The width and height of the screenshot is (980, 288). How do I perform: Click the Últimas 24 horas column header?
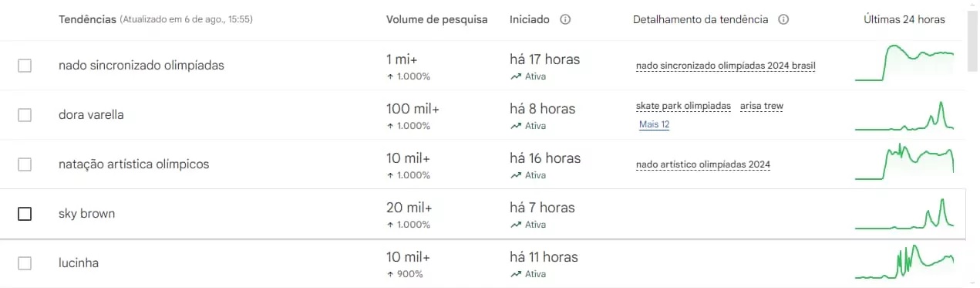click(904, 19)
